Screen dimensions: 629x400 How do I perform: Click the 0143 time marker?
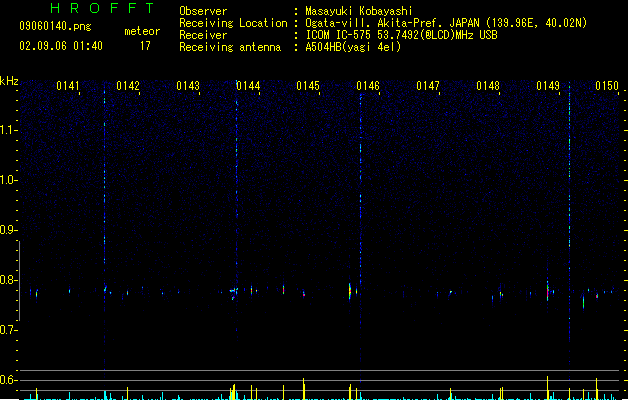click(188, 86)
